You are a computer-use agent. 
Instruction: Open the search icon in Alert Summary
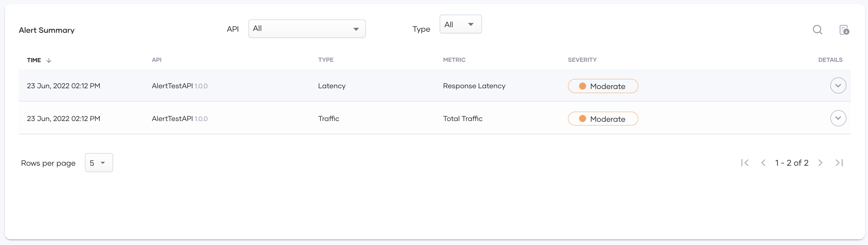tap(817, 30)
